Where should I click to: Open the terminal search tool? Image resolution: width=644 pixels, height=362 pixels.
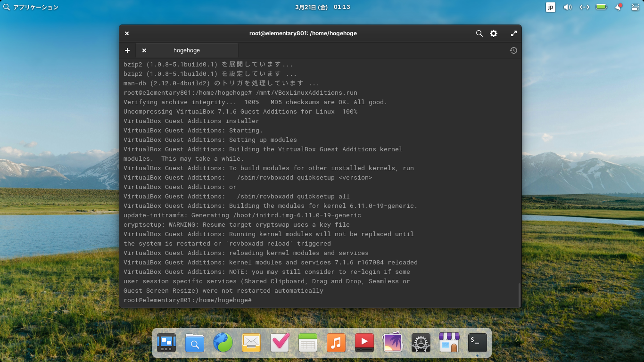coord(479,33)
